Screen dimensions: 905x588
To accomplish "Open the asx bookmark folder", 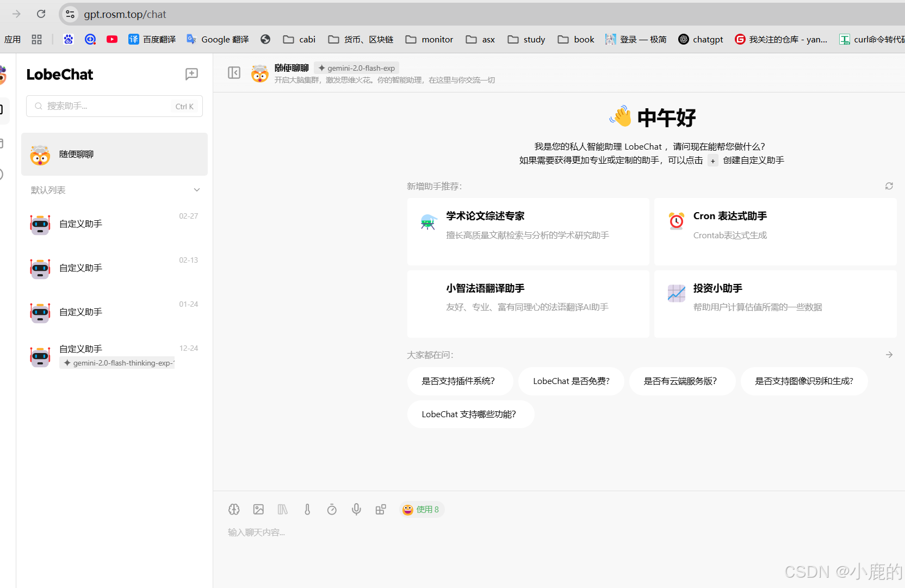I will (480, 39).
